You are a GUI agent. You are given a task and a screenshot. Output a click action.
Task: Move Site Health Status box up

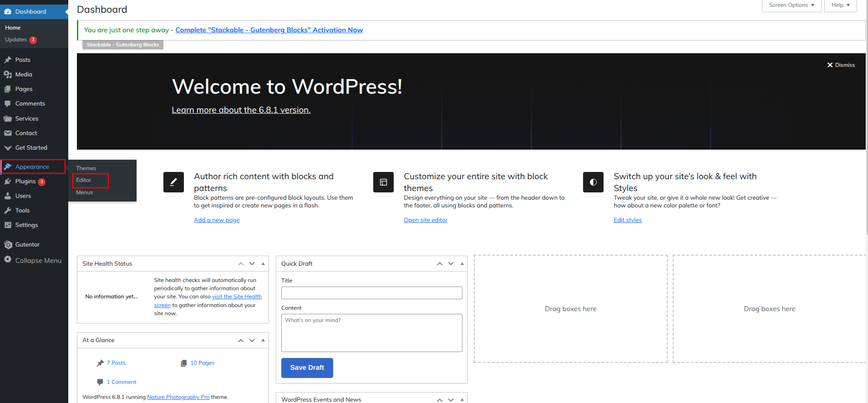point(241,264)
